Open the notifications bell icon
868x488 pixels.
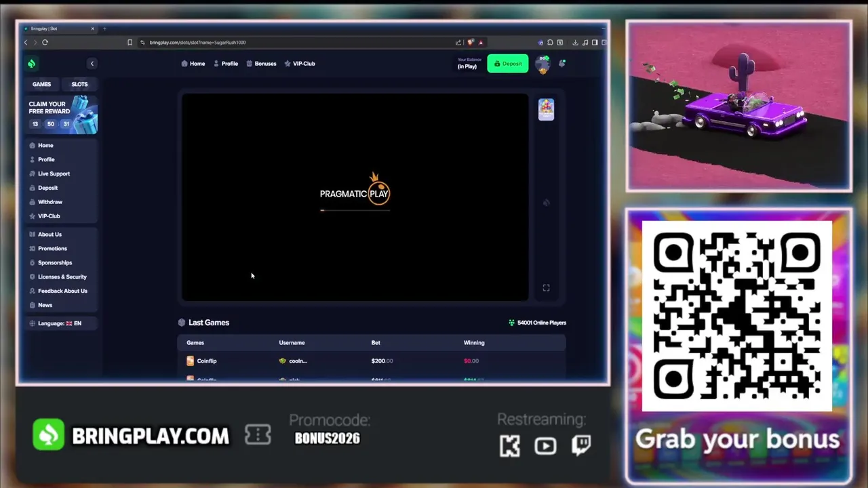[562, 63]
